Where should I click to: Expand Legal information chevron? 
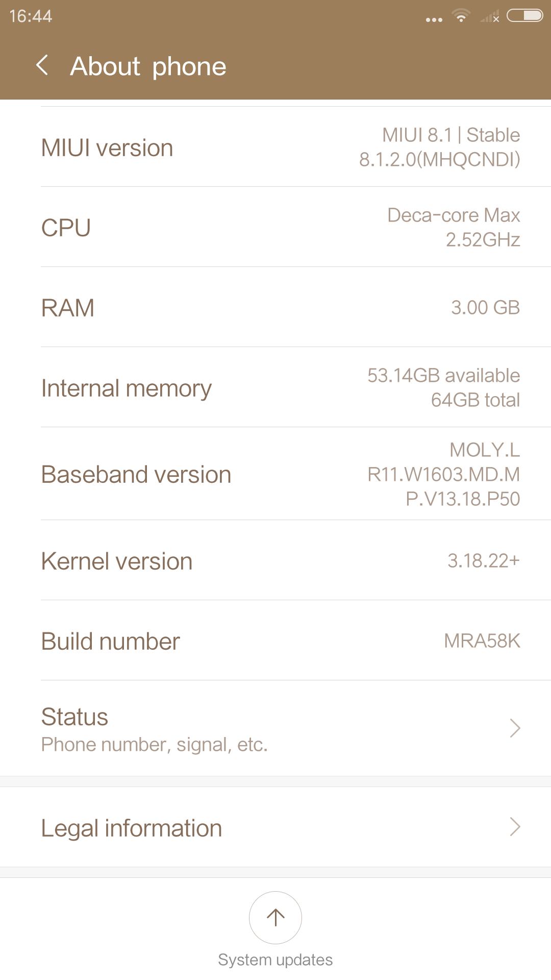coord(515,827)
